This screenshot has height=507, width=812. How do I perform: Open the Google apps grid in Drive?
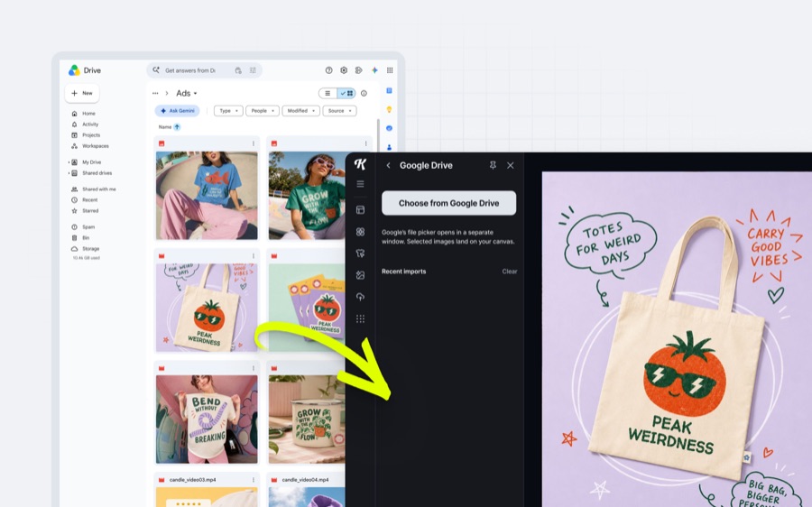(390, 69)
